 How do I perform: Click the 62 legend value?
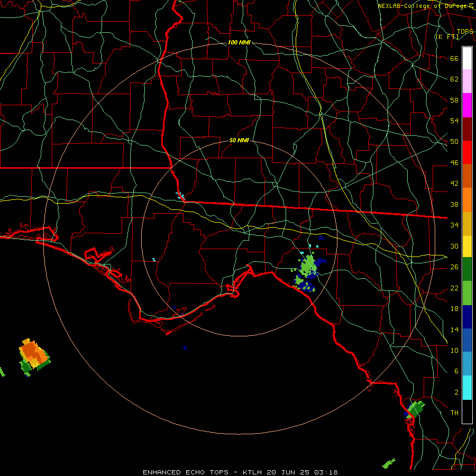(x=454, y=79)
